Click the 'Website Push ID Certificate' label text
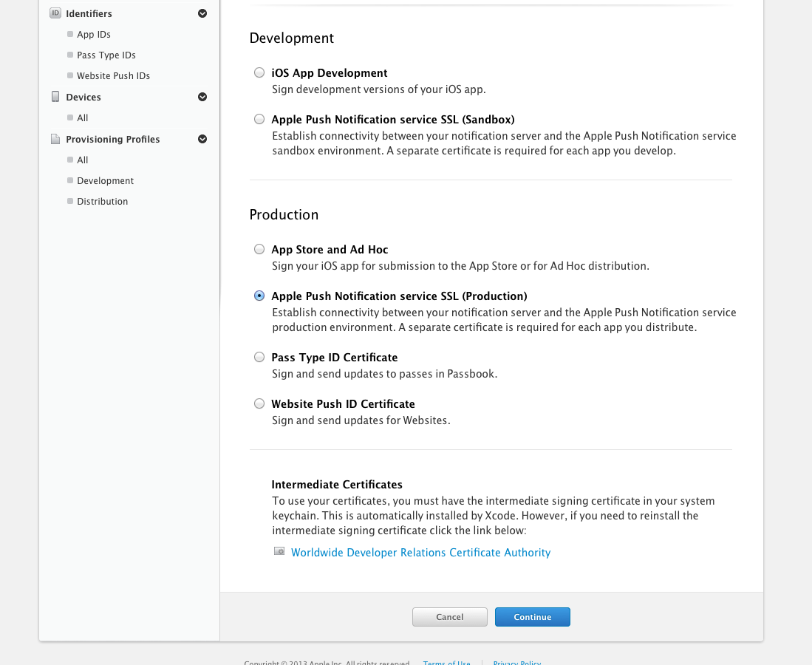Screen dimensions: 812x665 [344, 404]
